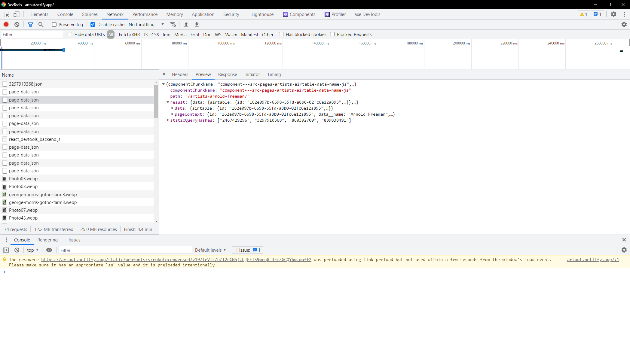This screenshot has height=364, width=630.
Task: Click the 1 Issue badge in console
Action: (248, 250)
